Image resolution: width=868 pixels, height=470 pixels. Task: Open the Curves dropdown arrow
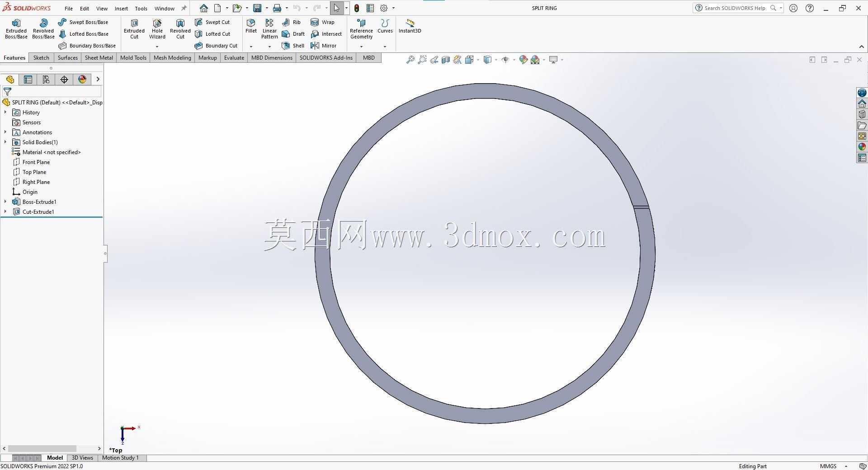385,47
